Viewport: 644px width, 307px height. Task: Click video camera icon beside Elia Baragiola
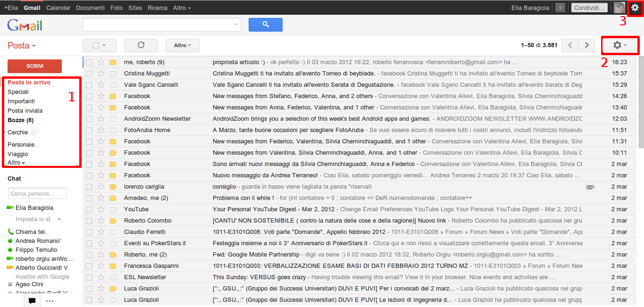coord(10,207)
